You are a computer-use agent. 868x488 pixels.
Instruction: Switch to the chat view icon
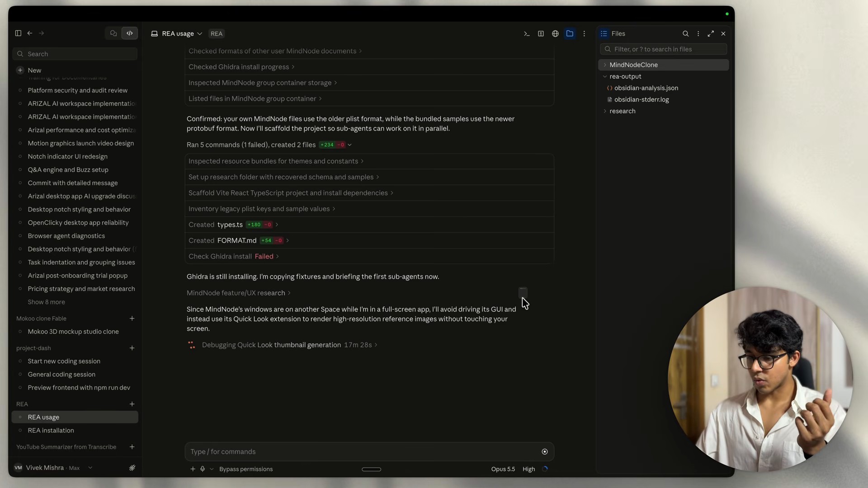pyautogui.click(x=113, y=33)
